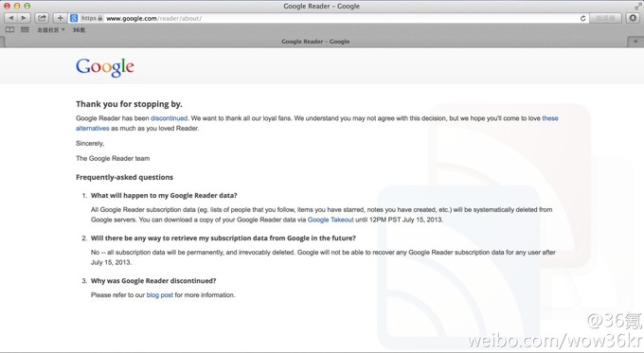Click the Google site favicon in the address bar

74,18
